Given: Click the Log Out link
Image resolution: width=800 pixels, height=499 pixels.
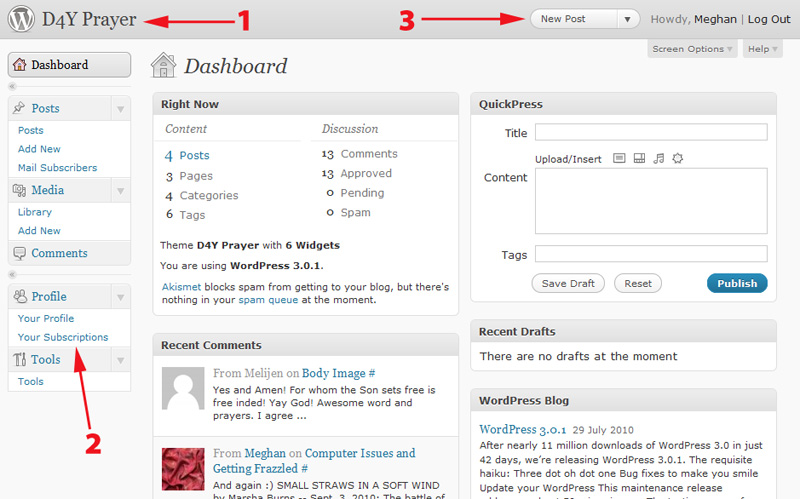Looking at the screenshot, I should point(769,19).
